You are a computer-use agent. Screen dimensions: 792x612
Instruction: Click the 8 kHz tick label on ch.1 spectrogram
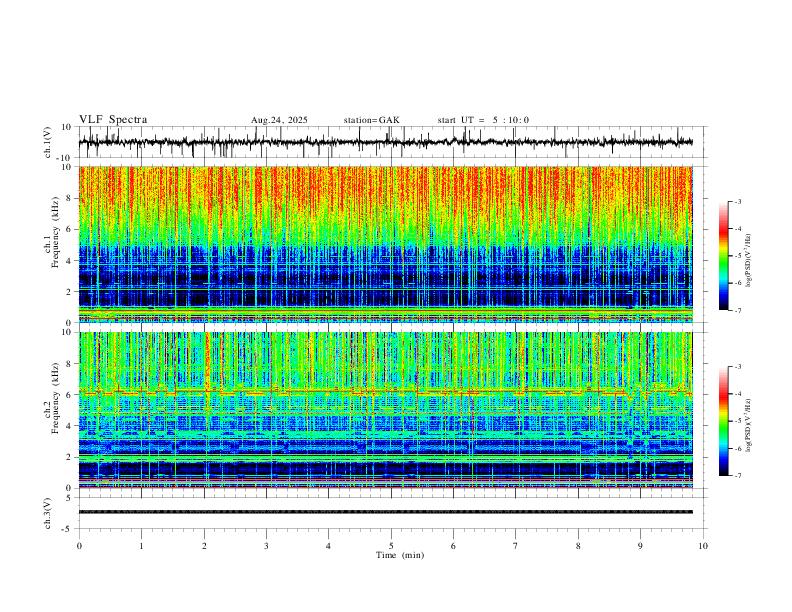70,198
